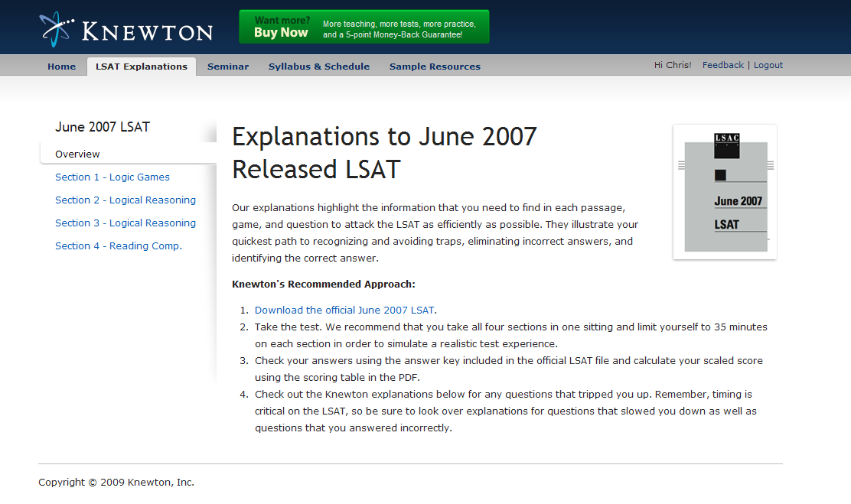The width and height of the screenshot is (851, 504).
Task: Click the 'Explanations to June 2007 Released LSAT' title
Action: (x=384, y=152)
